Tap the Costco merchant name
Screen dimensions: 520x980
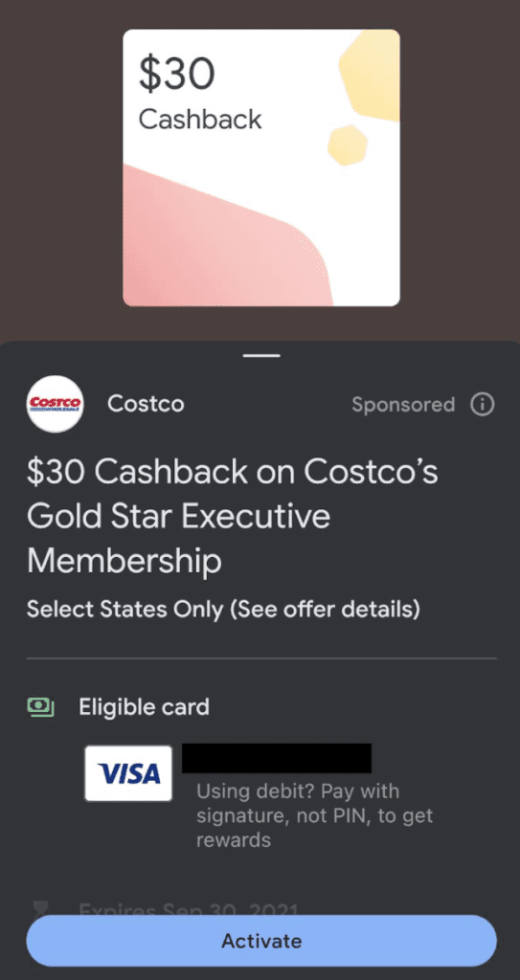click(146, 404)
